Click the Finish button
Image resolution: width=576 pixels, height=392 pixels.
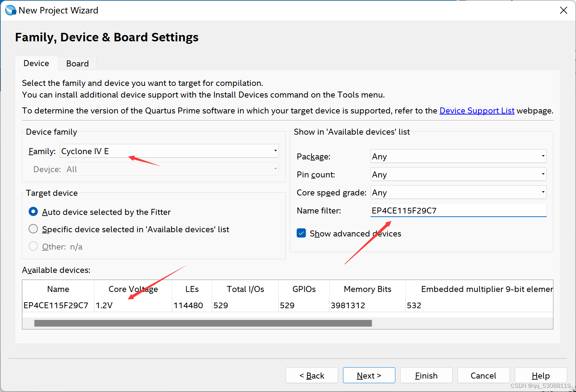[426, 375]
